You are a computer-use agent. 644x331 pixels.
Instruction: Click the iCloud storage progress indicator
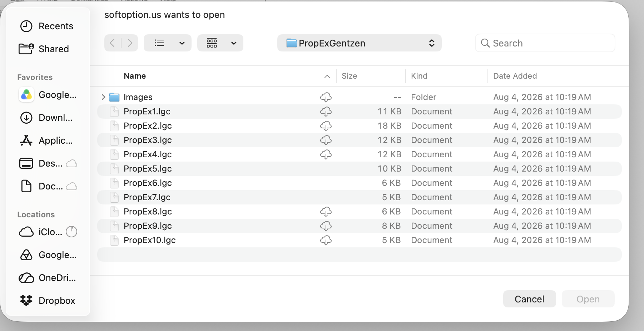pos(71,232)
